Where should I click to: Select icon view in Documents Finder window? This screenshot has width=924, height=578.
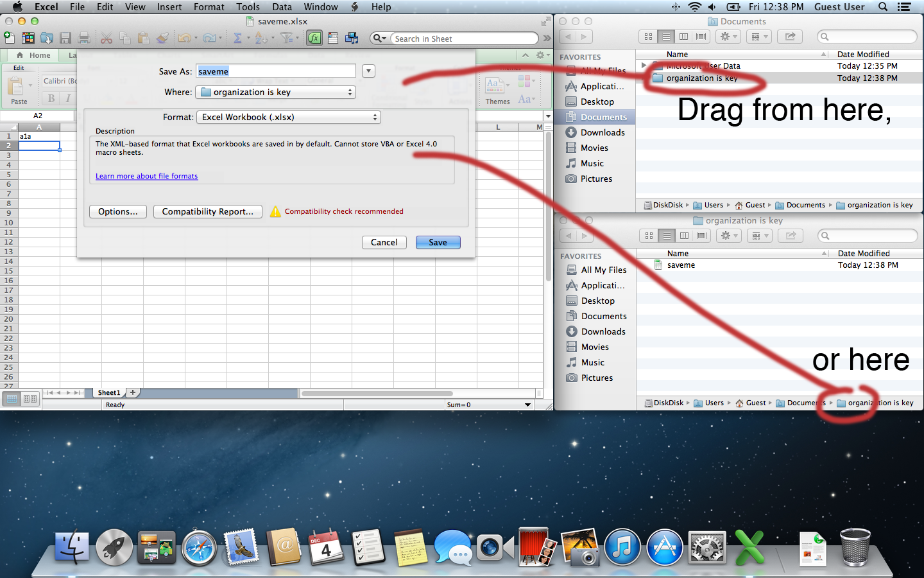coord(648,37)
